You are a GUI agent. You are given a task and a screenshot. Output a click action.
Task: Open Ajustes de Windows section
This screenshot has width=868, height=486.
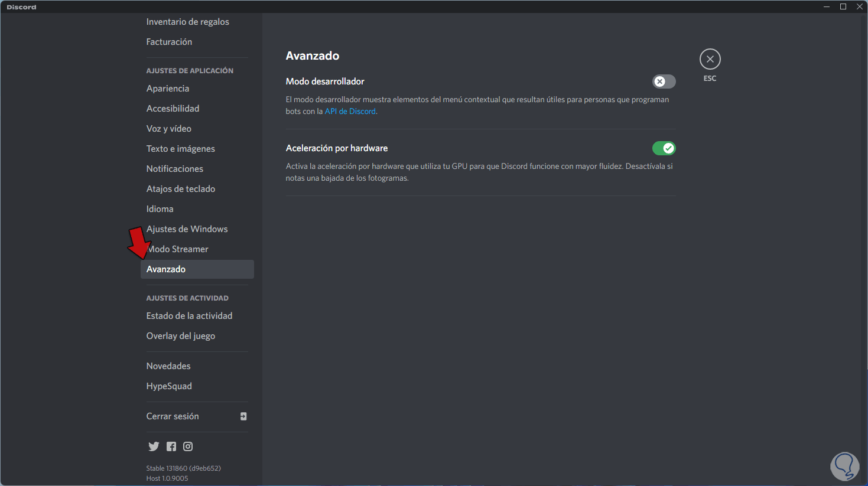pyautogui.click(x=187, y=229)
